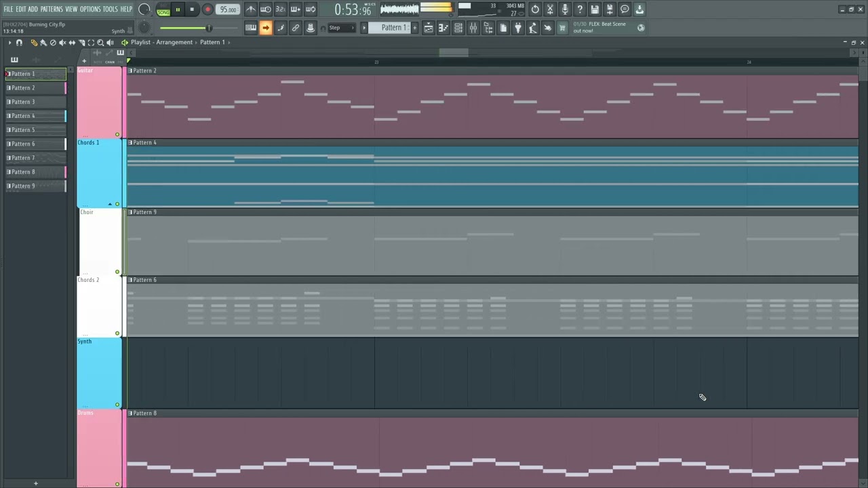Viewport: 868px width, 488px height.
Task: Click the multilink to controllers icon
Action: click(296, 28)
